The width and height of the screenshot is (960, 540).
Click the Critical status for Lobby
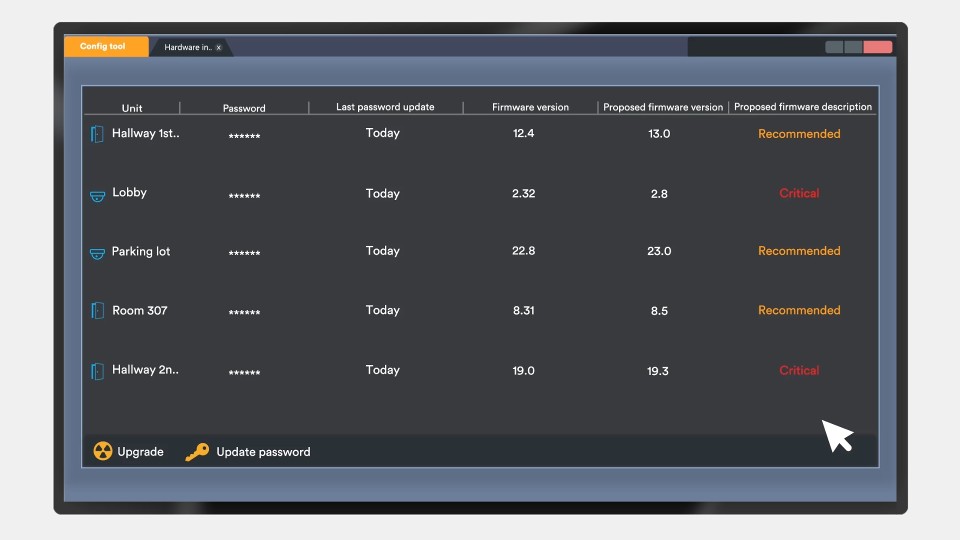tap(799, 193)
